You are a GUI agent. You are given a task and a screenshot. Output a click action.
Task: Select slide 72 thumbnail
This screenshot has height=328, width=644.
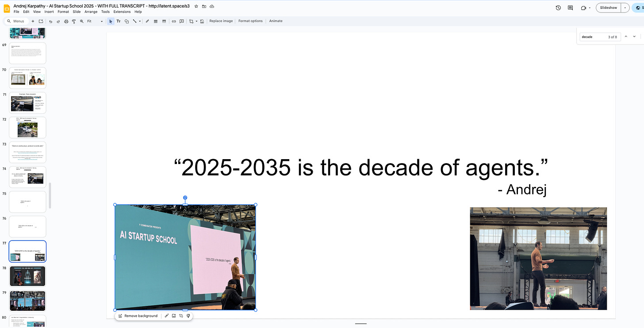tap(27, 128)
